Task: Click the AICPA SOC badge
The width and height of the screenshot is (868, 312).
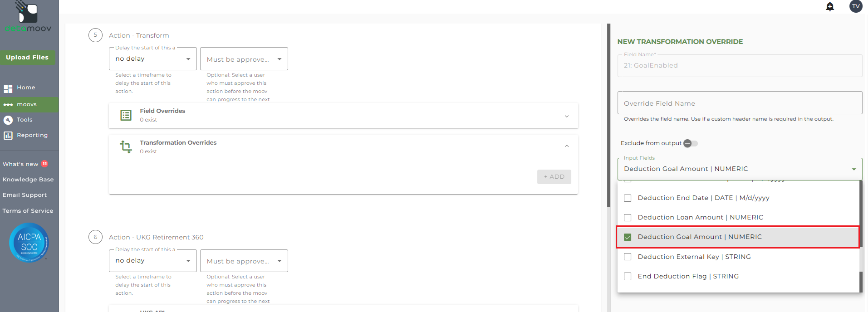Action: [x=29, y=243]
